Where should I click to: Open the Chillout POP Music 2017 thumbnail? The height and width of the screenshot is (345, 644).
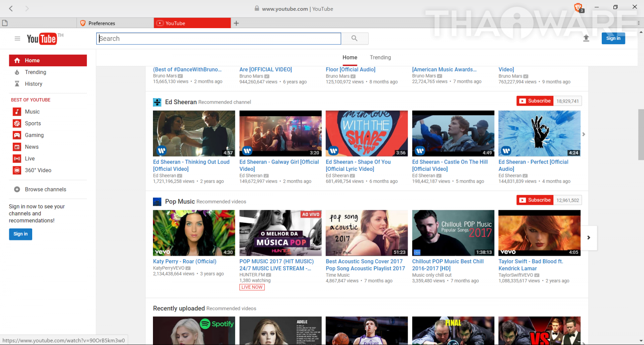(453, 233)
